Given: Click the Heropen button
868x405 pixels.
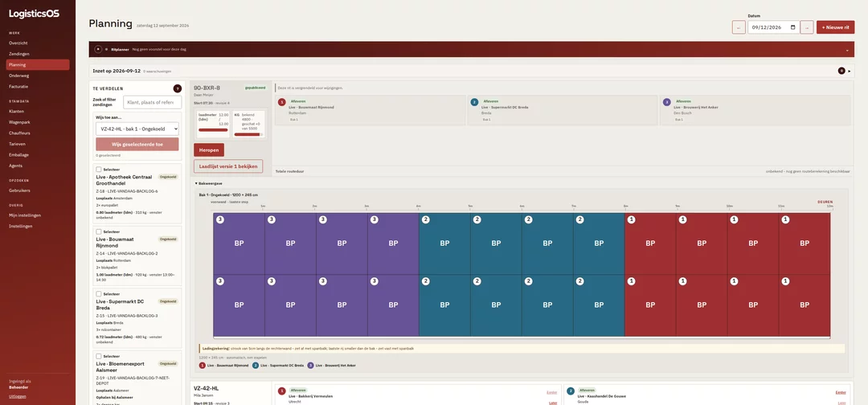Looking at the screenshot, I should click(x=209, y=150).
